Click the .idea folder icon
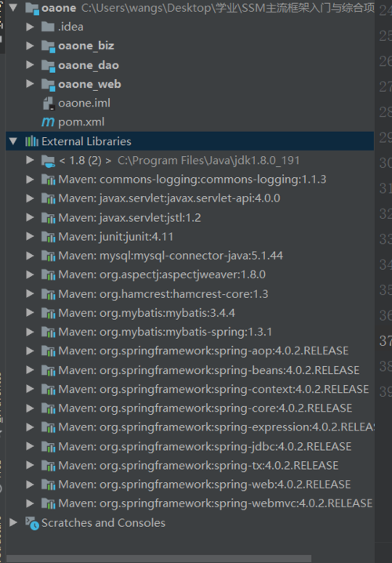Viewport: 392px width, 563px height. tap(48, 27)
